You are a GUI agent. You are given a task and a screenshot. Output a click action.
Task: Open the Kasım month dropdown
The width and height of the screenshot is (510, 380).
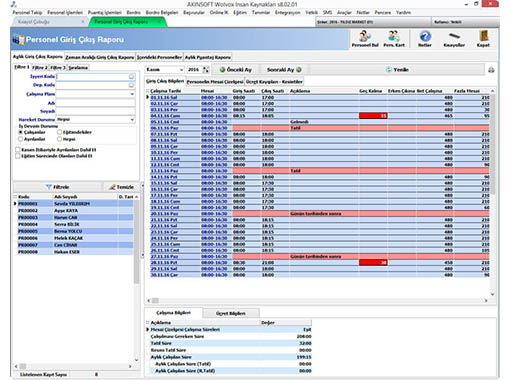pos(181,70)
